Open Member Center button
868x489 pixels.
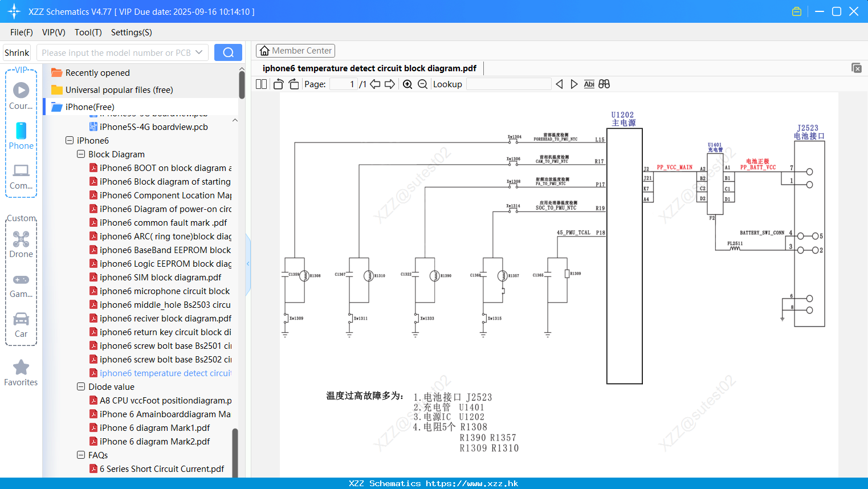click(295, 51)
